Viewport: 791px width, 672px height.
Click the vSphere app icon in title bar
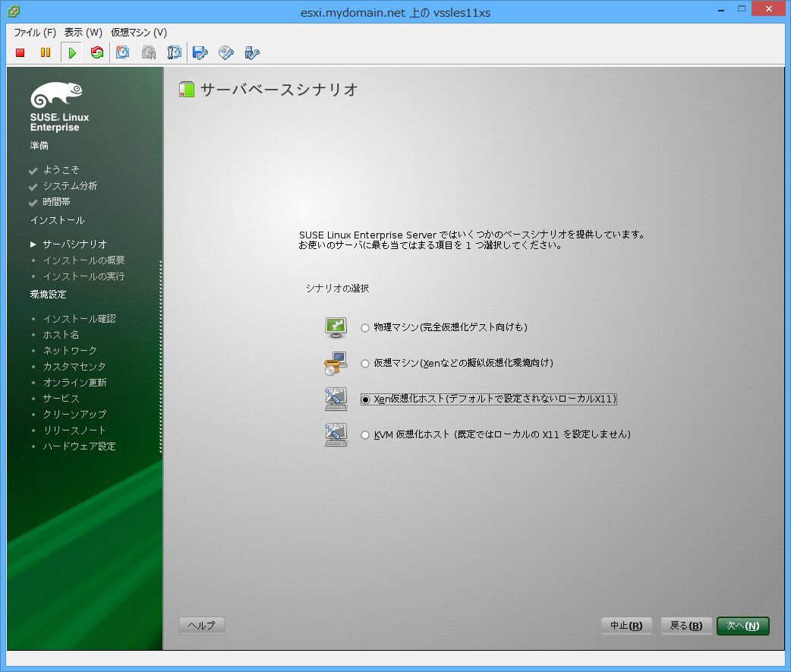[x=14, y=11]
